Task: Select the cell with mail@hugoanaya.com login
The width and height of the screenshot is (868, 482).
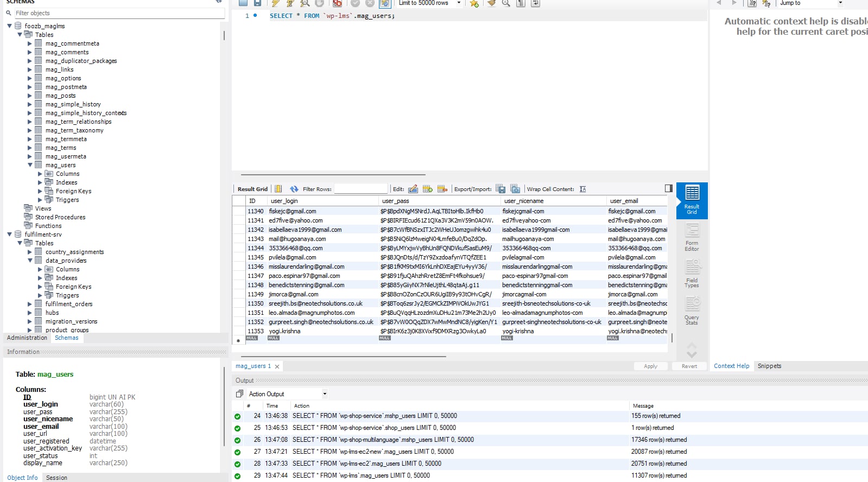Action: [x=322, y=239]
